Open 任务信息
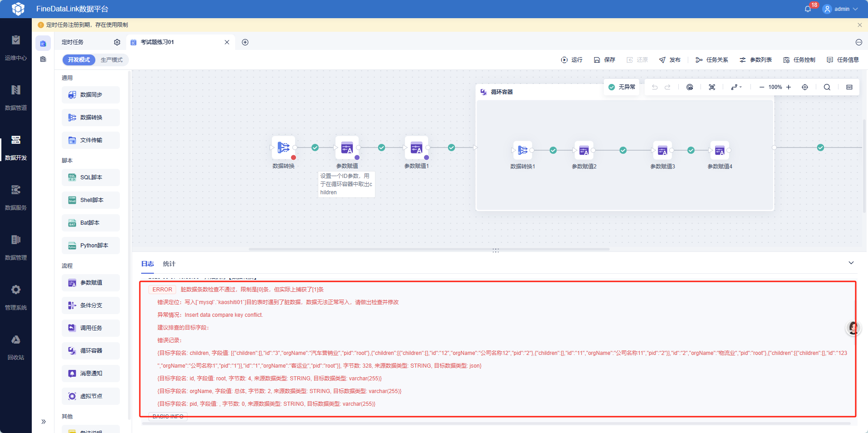Viewport: 868px width, 433px height. (843, 60)
